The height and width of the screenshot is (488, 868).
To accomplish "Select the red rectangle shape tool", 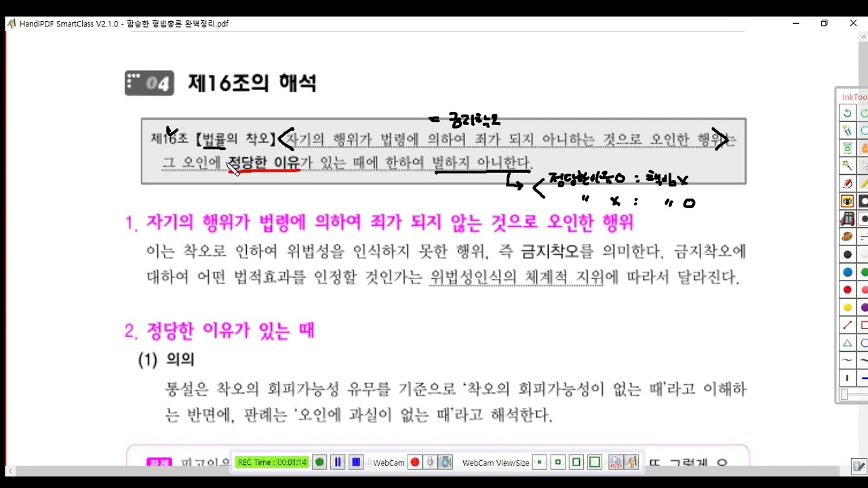I will pos(863,325).
